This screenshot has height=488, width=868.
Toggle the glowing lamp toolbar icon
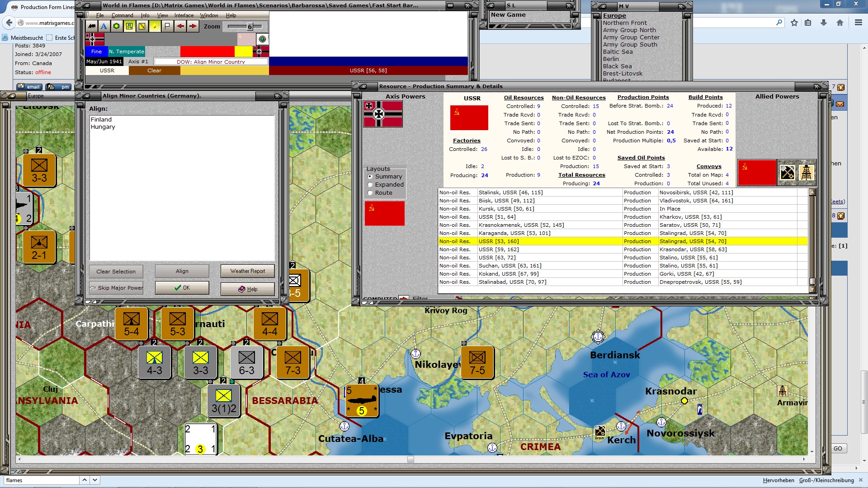click(155, 26)
